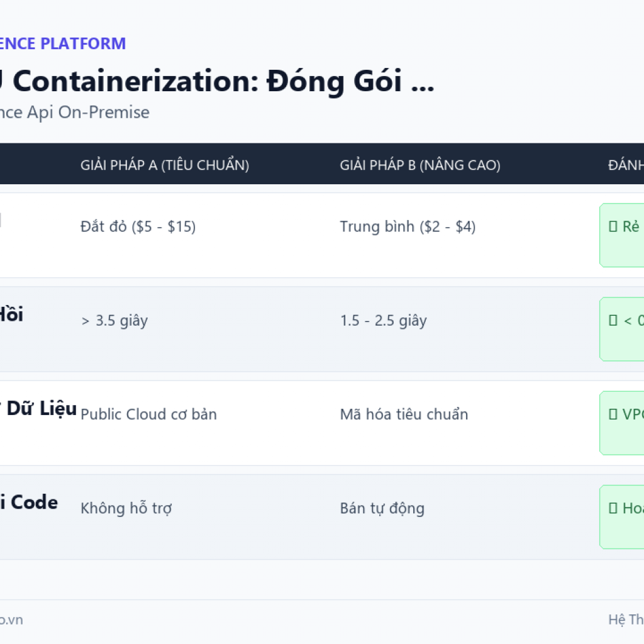Image resolution: width=644 pixels, height=644 pixels.
Task: Select the 'Mã hóa tiêu chuẩn' cell
Action: point(404,414)
